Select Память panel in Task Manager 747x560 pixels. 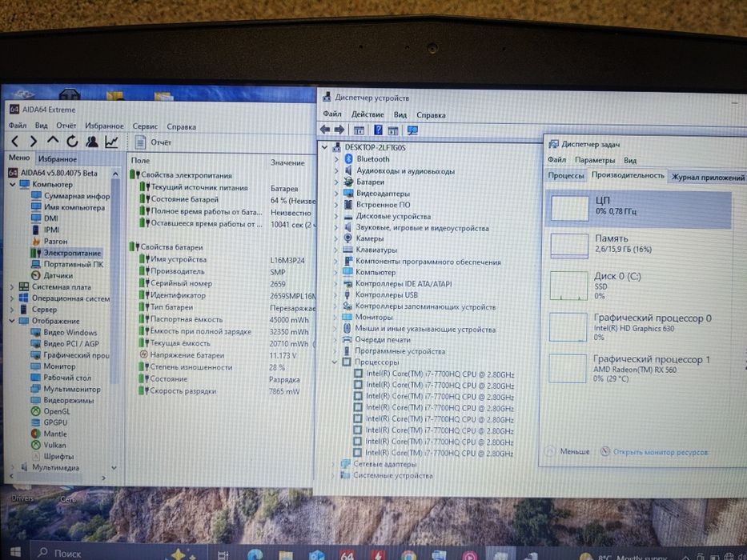(638, 246)
